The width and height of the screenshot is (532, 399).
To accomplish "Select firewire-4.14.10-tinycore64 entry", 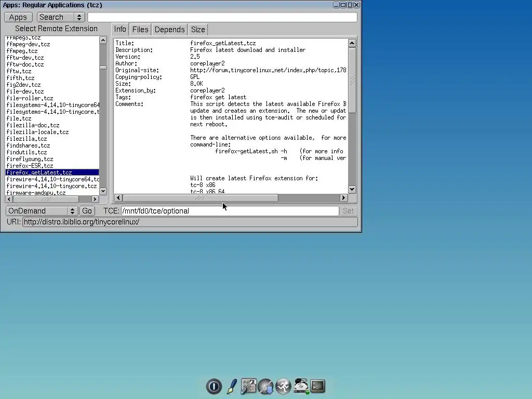I will pyautogui.click(x=52, y=179).
